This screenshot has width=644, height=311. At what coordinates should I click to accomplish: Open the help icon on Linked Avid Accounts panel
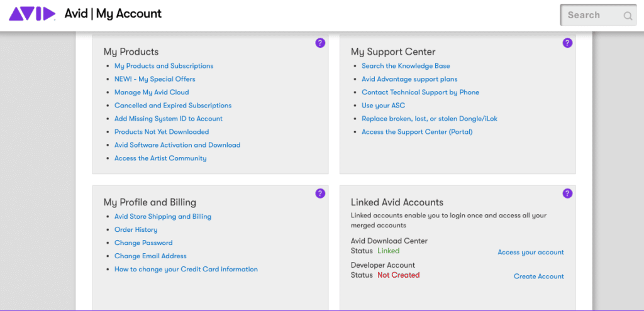[567, 194]
